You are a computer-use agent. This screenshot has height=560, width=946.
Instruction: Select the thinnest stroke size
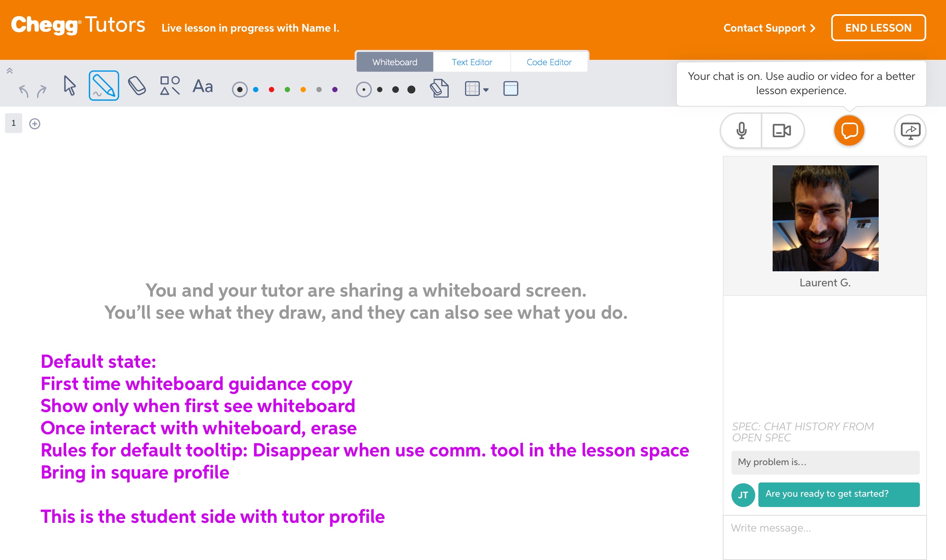click(364, 89)
